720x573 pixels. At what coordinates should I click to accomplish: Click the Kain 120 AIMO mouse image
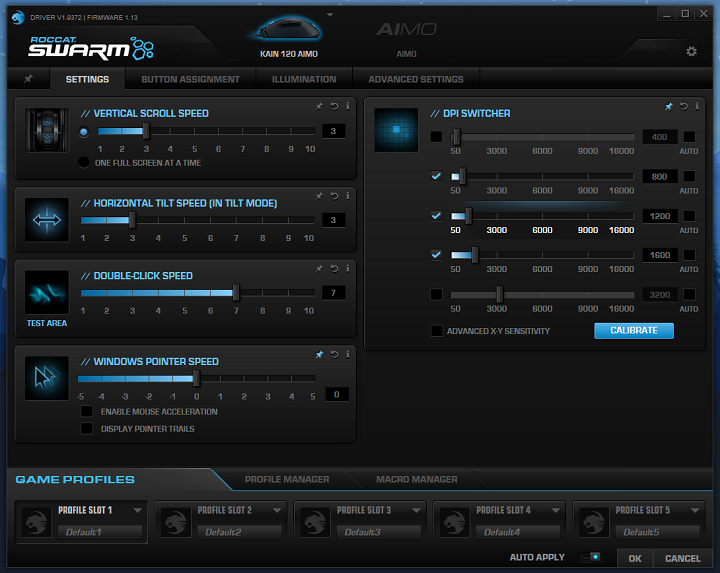pyautogui.click(x=295, y=31)
